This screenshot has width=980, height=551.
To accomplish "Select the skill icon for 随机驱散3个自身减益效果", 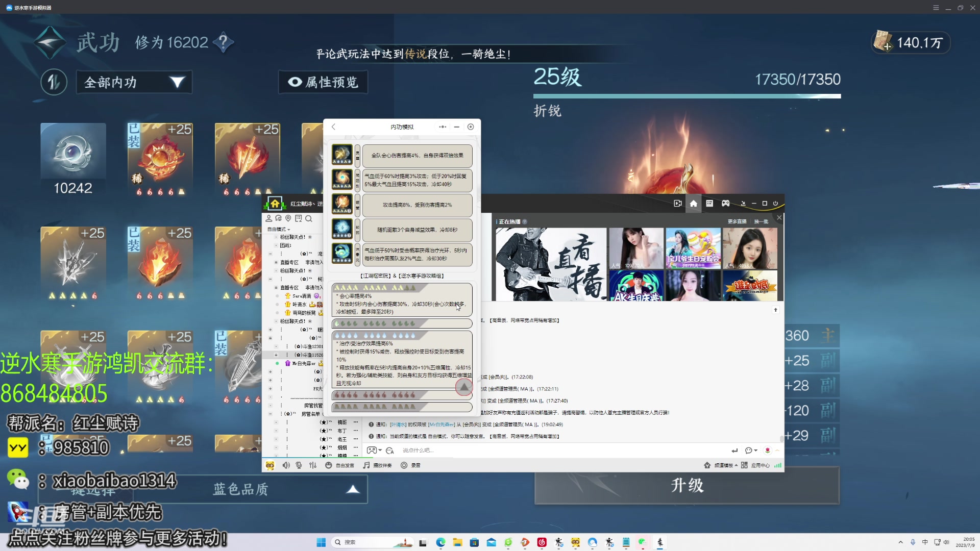I will point(342,229).
